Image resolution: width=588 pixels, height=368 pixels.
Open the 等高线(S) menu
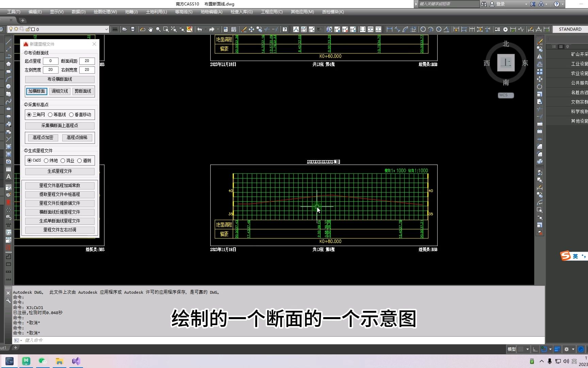pos(184,12)
